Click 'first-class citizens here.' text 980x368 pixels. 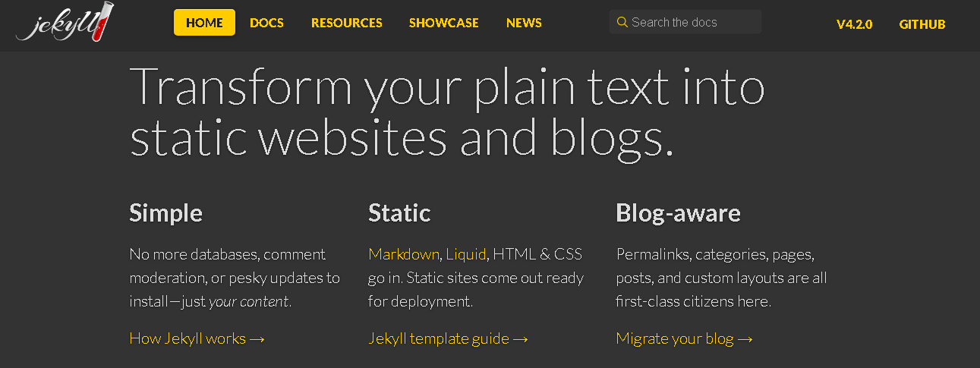coord(693,301)
